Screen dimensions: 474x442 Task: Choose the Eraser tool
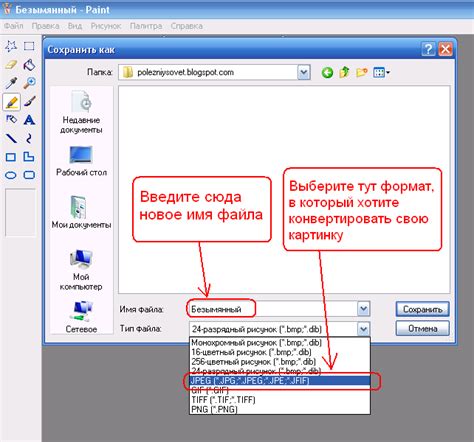[11, 64]
